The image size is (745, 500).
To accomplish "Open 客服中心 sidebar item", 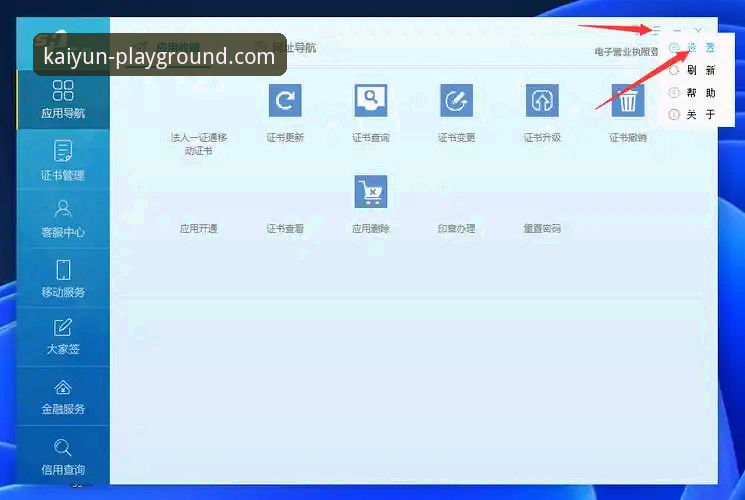I will point(62,218).
